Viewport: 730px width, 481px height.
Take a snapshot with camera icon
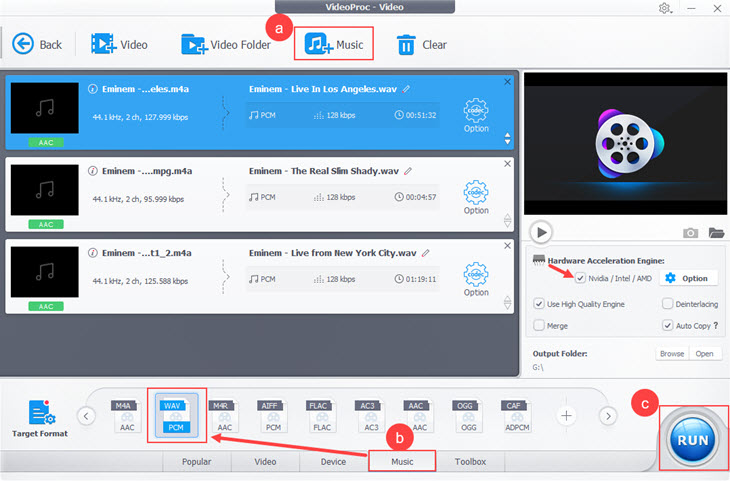690,232
